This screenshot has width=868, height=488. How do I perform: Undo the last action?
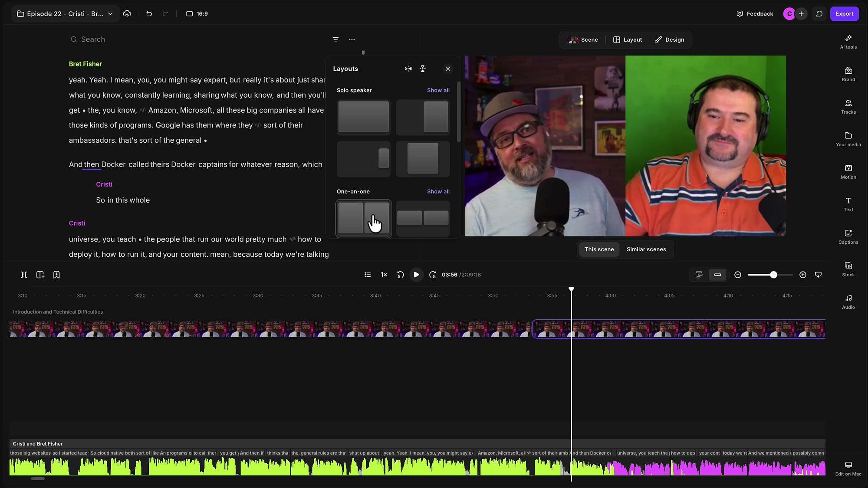pyautogui.click(x=149, y=14)
